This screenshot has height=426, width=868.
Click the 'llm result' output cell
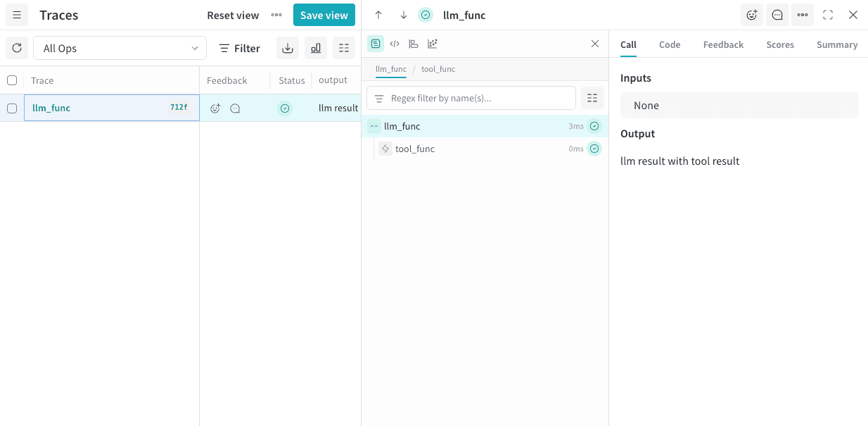338,108
